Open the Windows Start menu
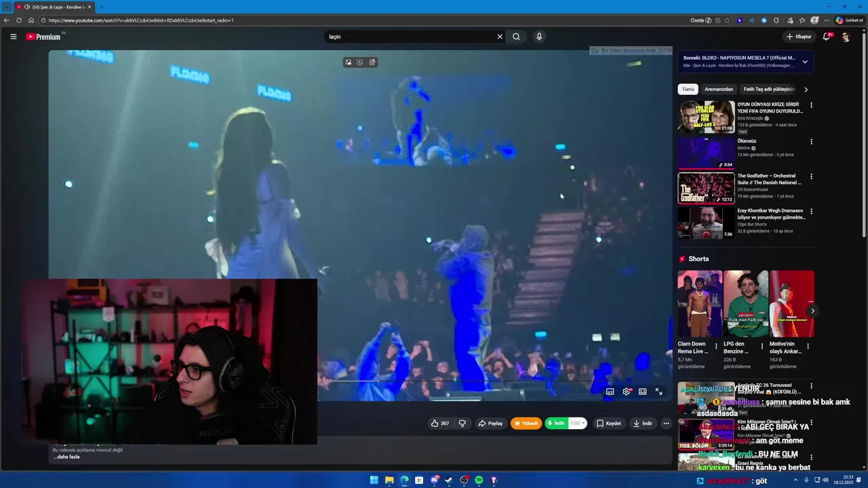The image size is (868, 488). (374, 480)
